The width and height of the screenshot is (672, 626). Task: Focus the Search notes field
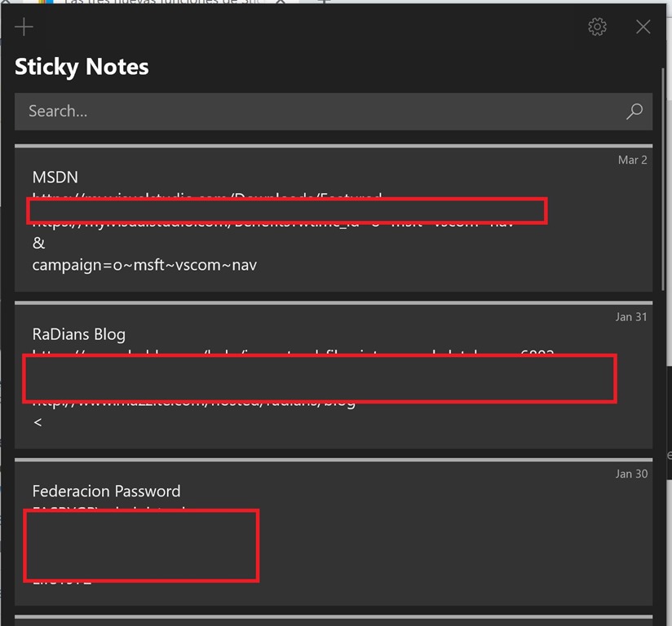(318, 112)
